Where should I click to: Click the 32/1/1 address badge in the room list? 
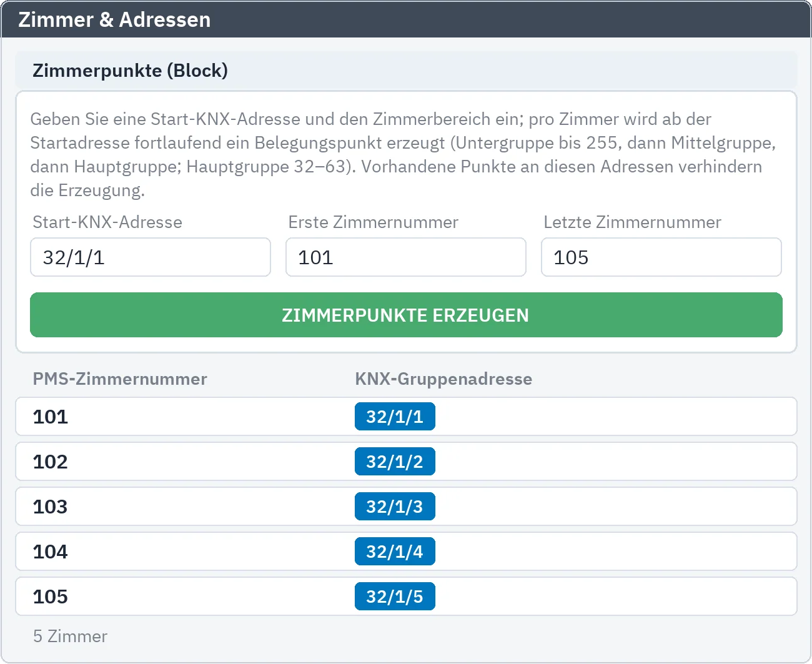pyautogui.click(x=395, y=417)
